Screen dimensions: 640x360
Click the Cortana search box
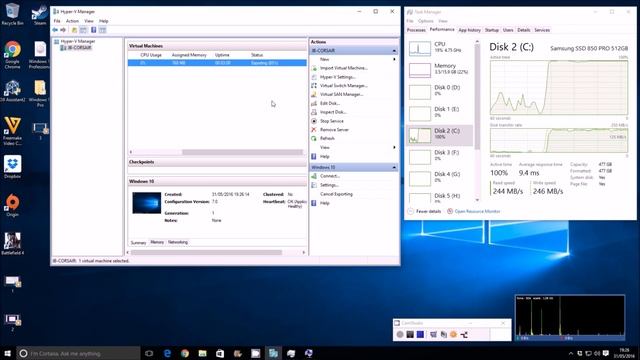[x=78, y=353]
